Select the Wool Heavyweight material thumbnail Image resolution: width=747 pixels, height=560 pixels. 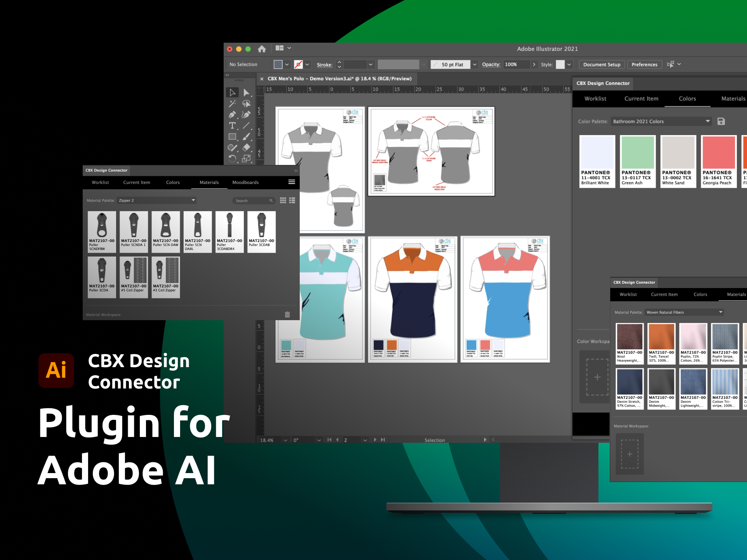629,343
